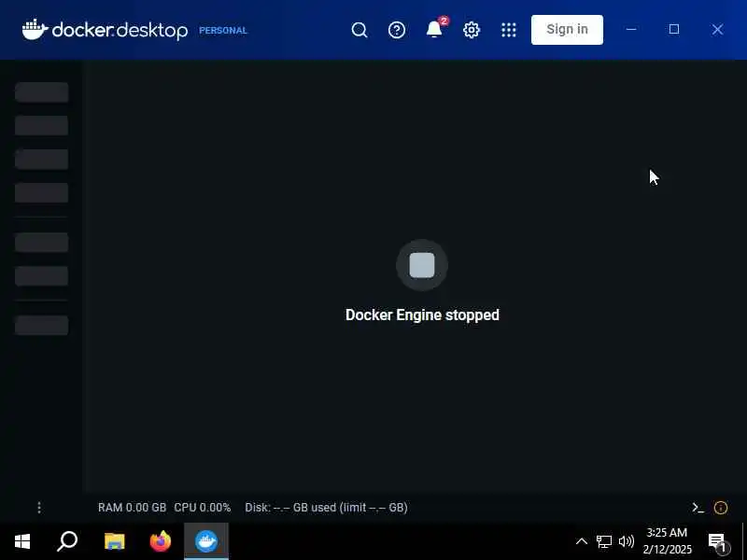Click the RAM 0.00 GB status
747x560 pixels.
pos(132,508)
